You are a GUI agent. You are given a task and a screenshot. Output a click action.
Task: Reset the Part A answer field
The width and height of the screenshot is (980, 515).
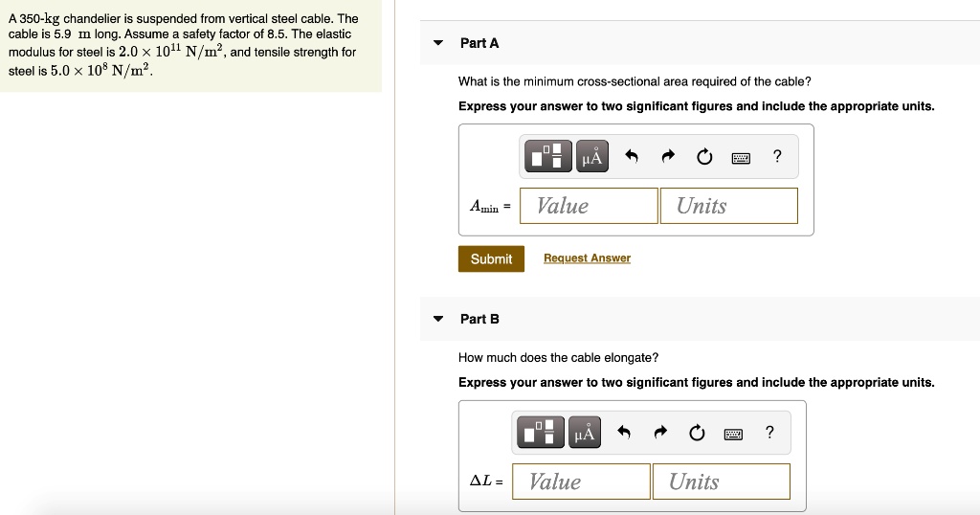(x=704, y=157)
